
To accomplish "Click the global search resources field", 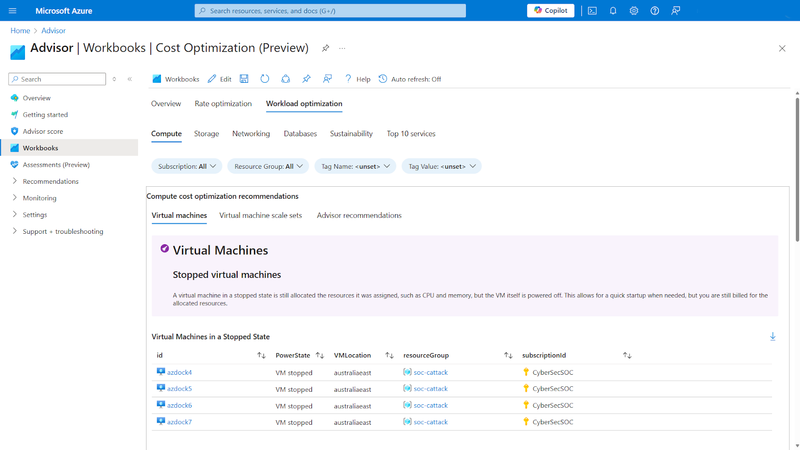I will (x=330, y=10).
